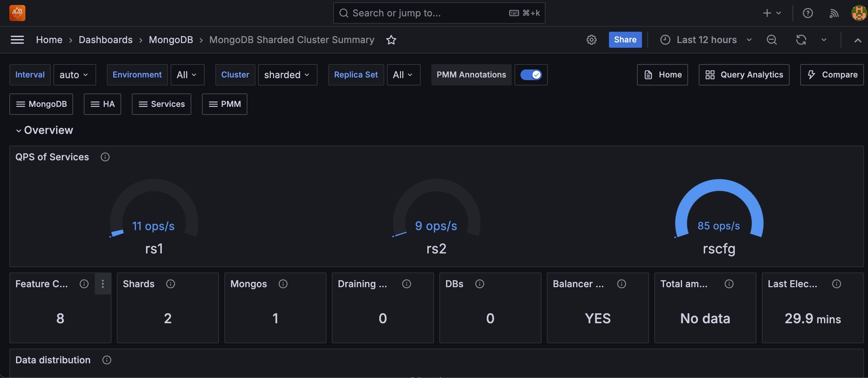
Task: Open the help question mark icon
Action: (808, 13)
